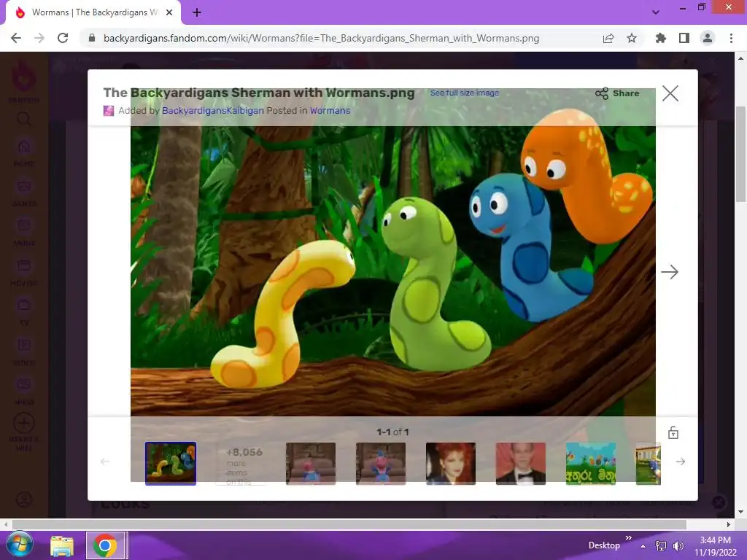This screenshot has width=747, height=560.
Task: Open the Chrome profile icon
Action: point(707,38)
